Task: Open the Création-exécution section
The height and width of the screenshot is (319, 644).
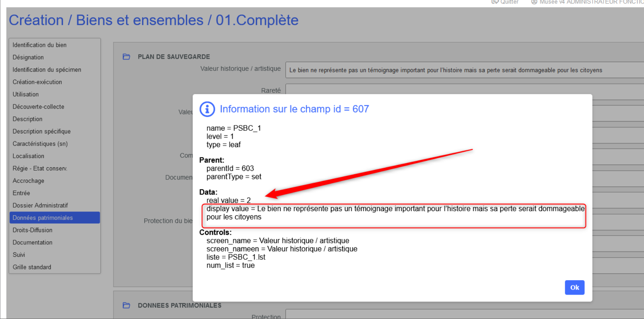Action: [x=37, y=82]
